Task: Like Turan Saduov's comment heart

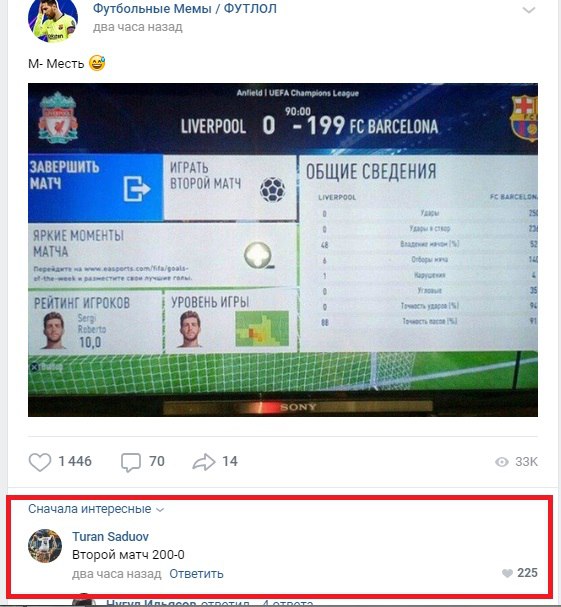Action: [507, 573]
